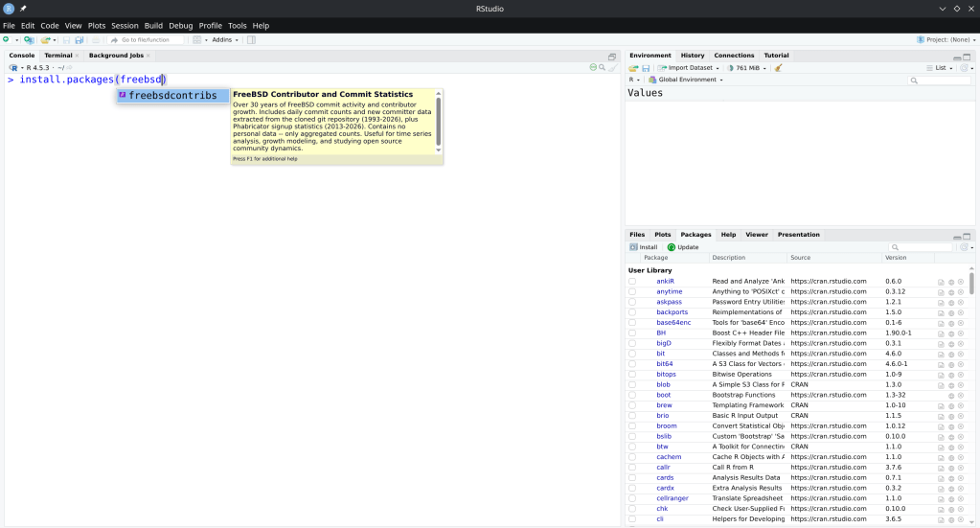Viewport: 980px width, 528px height.
Task: Tick the checkbox beside the broom package
Action: pos(632,426)
